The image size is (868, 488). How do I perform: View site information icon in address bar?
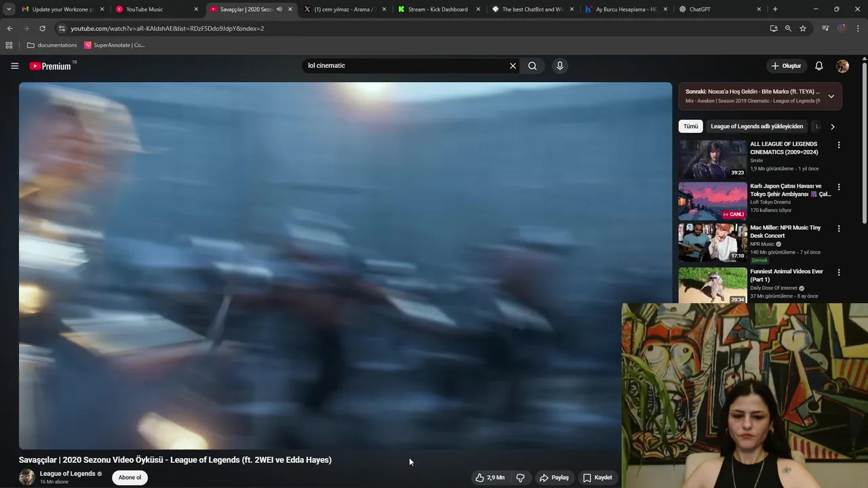pos(62,28)
